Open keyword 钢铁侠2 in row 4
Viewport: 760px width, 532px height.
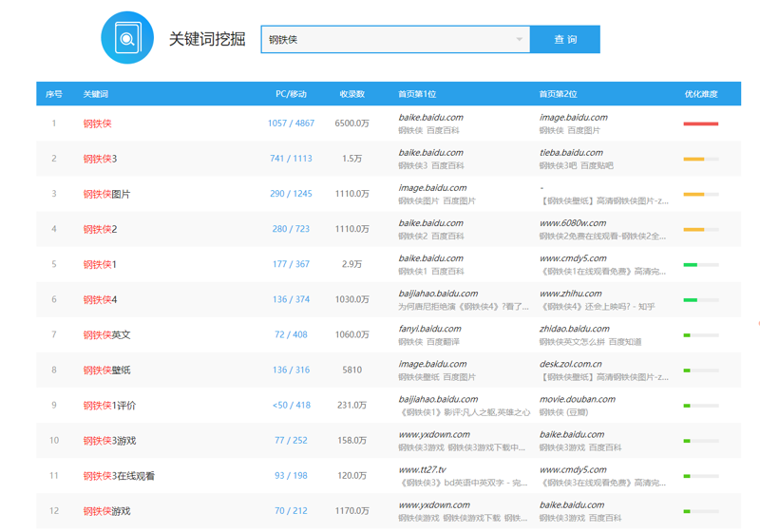coord(100,229)
